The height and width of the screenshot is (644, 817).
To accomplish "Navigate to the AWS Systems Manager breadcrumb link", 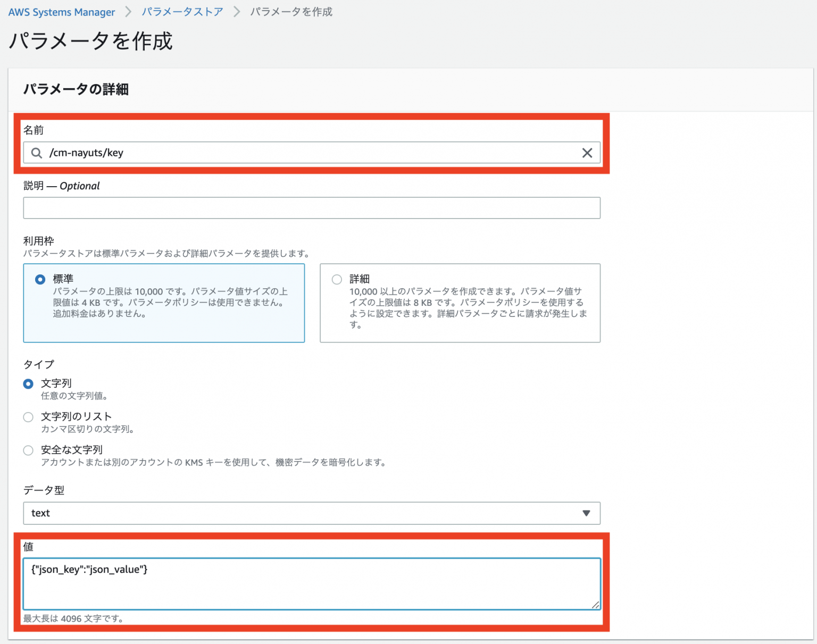I will pyautogui.click(x=61, y=12).
